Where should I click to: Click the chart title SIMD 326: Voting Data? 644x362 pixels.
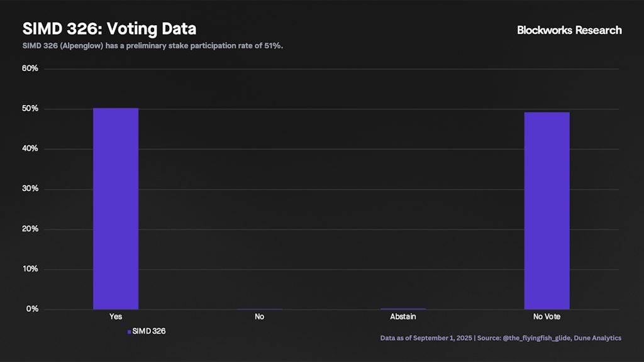click(109, 29)
